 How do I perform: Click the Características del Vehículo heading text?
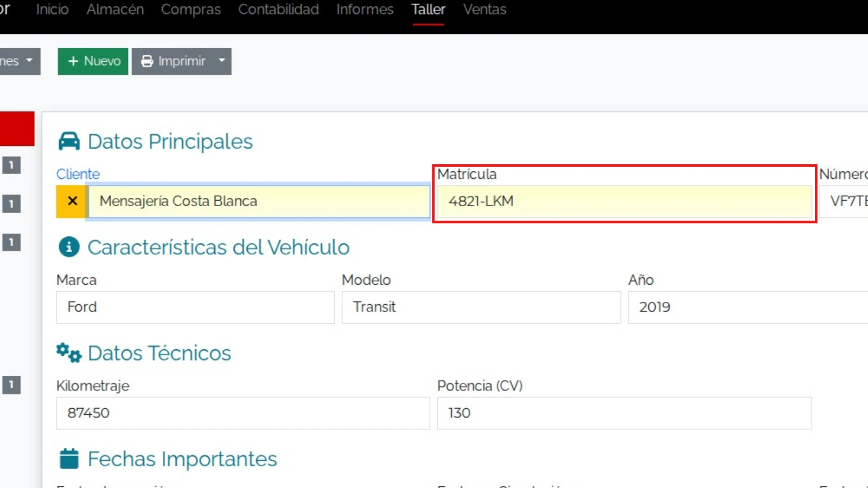click(219, 247)
